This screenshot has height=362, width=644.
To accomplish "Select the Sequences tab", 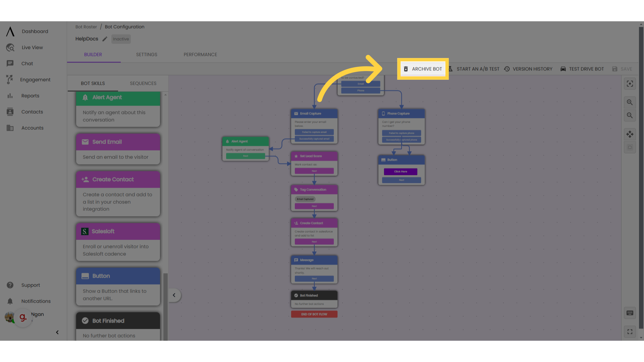I will pos(143,83).
